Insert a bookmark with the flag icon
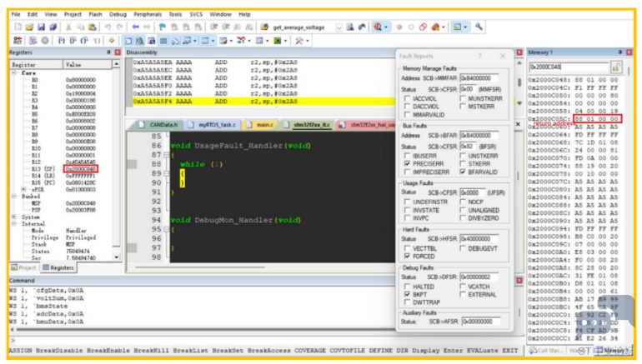This screenshot has width=642, height=364. (x=163, y=27)
